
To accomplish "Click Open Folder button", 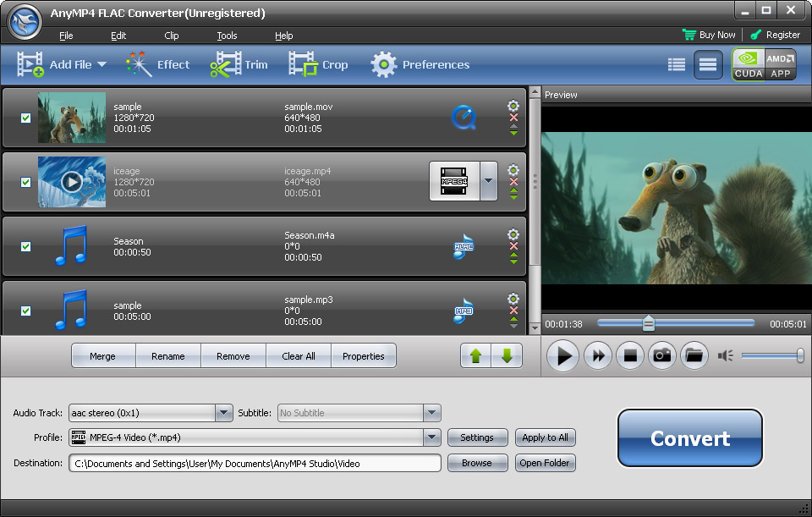I will [x=545, y=463].
